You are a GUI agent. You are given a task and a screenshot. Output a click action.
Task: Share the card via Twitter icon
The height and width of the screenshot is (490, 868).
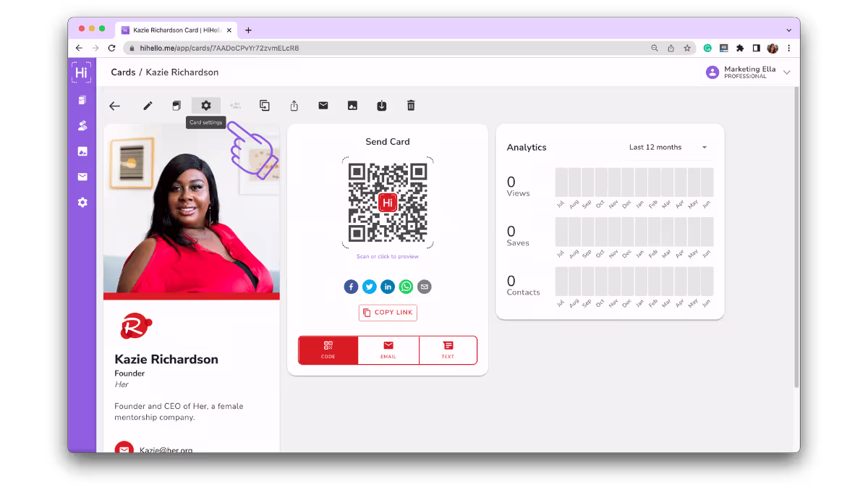tap(370, 287)
